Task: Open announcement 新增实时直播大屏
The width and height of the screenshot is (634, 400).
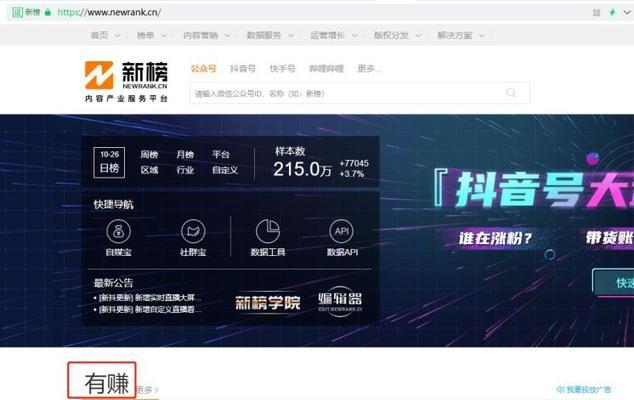Action: 150,298
